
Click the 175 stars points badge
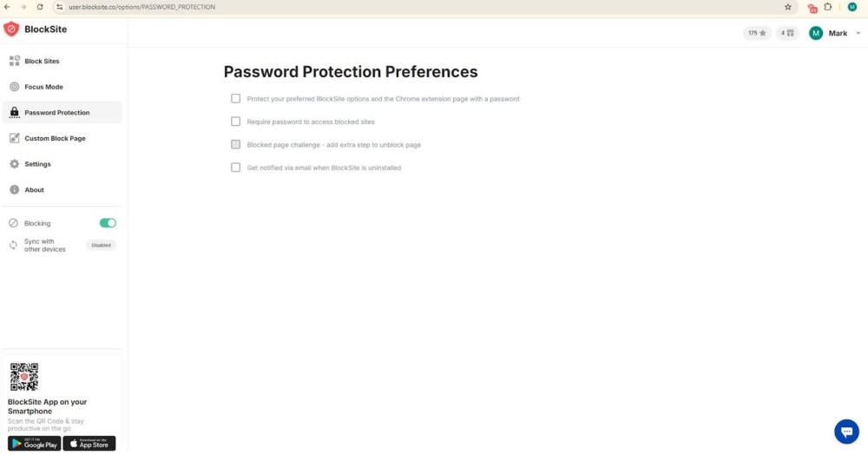tap(757, 33)
